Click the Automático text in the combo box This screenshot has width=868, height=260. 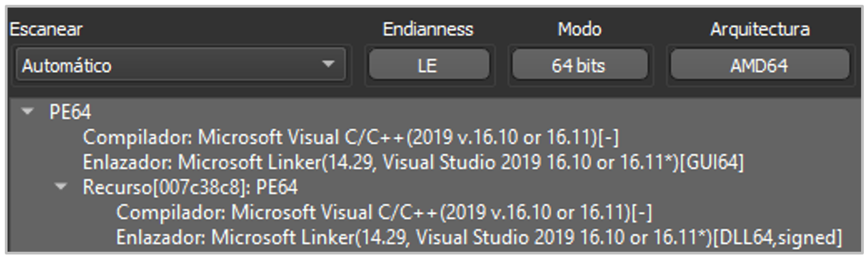tap(67, 66)
